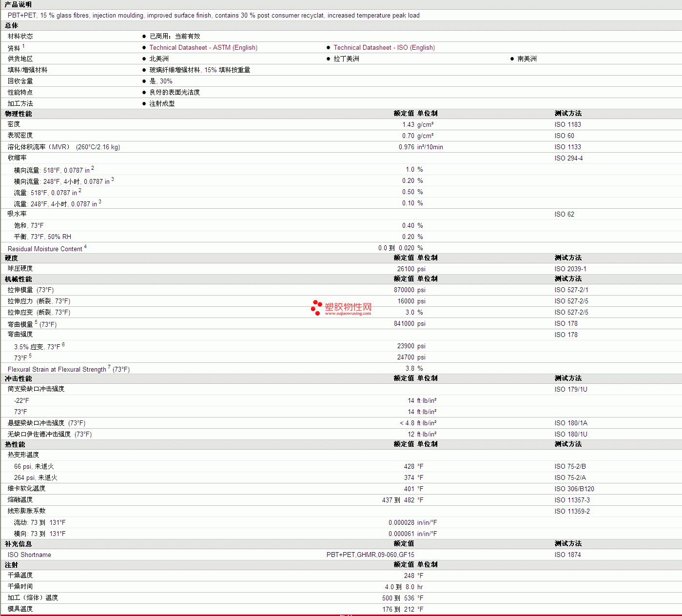Screen dimensions: 682x616
Task: Select the 拉丁美洲 region entry
Action: (x=346, y=59)
